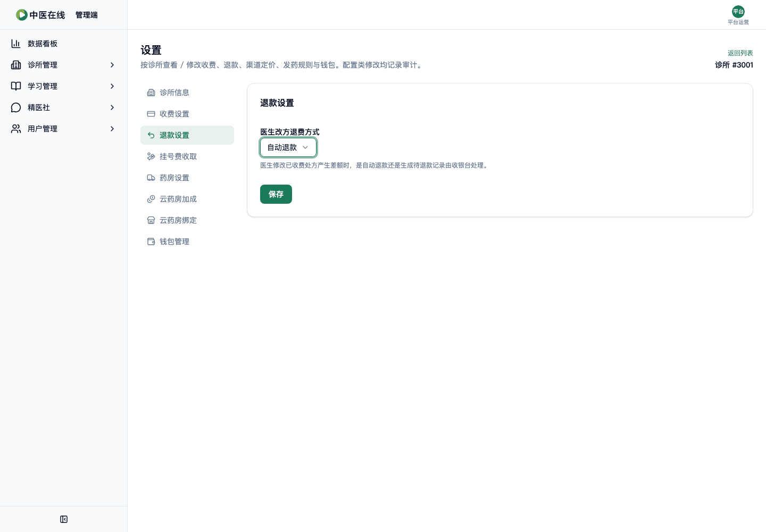The height and width of the screenshot is (532, 766).
Task: Click the 医生改方退费方式 field label
Action: (x=290, y=132)
